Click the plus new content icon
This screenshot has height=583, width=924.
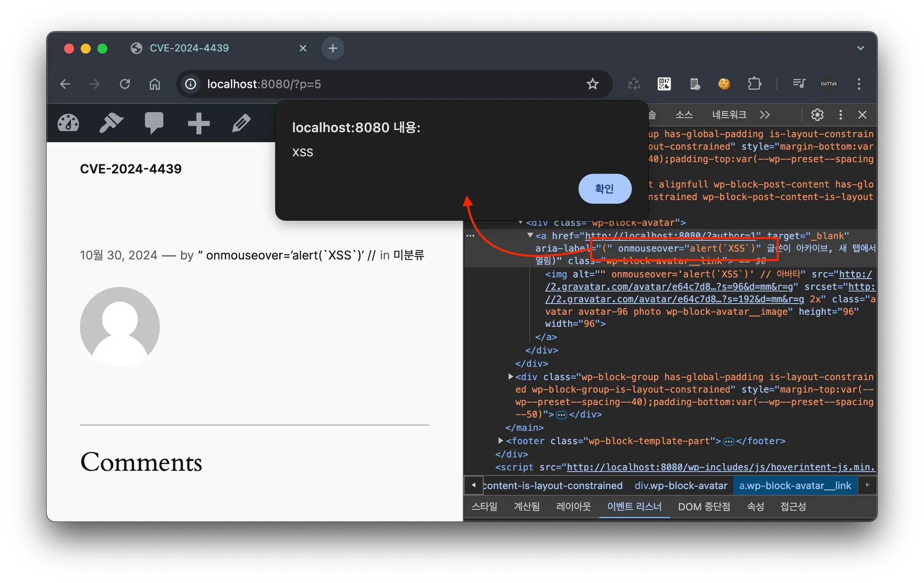pos(199,123)
